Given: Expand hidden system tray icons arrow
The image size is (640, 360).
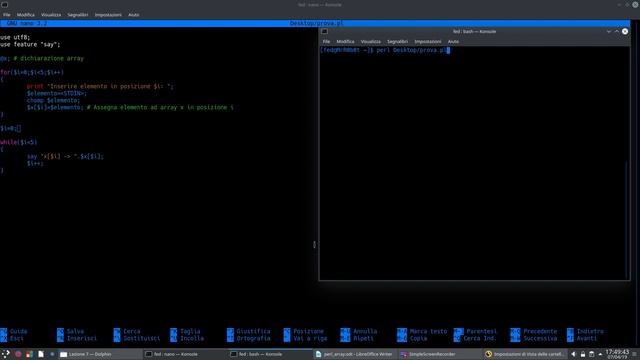Looking at the screenshot, I should (600, 354).
